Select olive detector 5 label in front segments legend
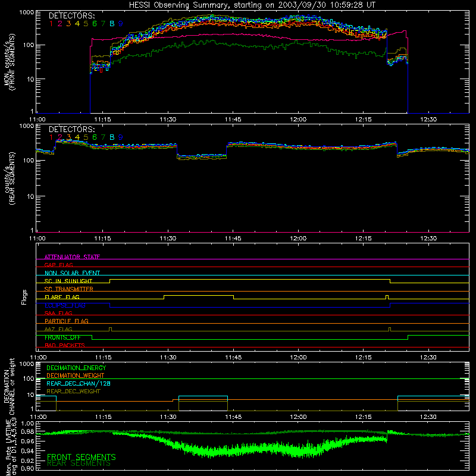The width and height of the screenshot is (476, 476). click(x=86, y=23)
